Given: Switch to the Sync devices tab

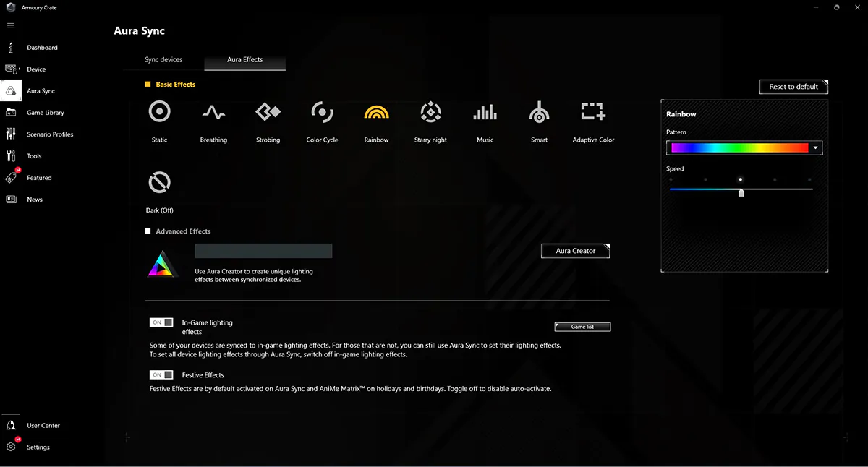Looking at the screenshot, I should (163, 59).
